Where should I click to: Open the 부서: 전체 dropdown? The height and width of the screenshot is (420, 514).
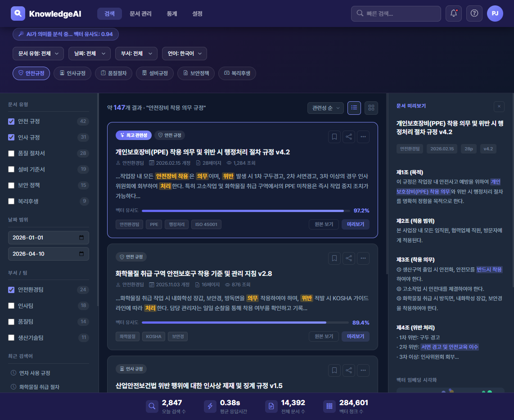click(136, 54)
